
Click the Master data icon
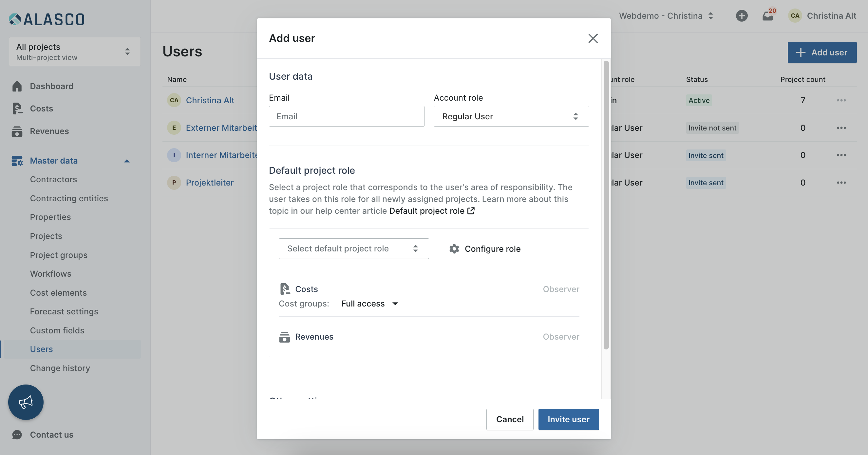[x=17, y=161]
